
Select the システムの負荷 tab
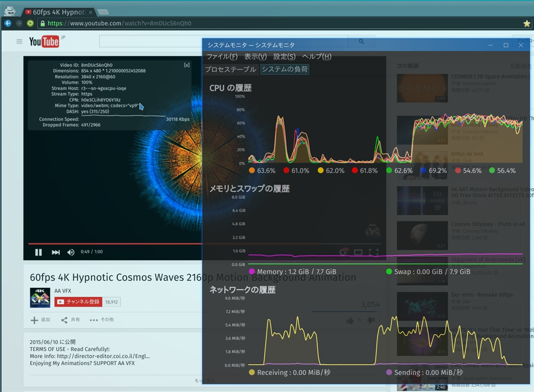click(x=285, y=69)
